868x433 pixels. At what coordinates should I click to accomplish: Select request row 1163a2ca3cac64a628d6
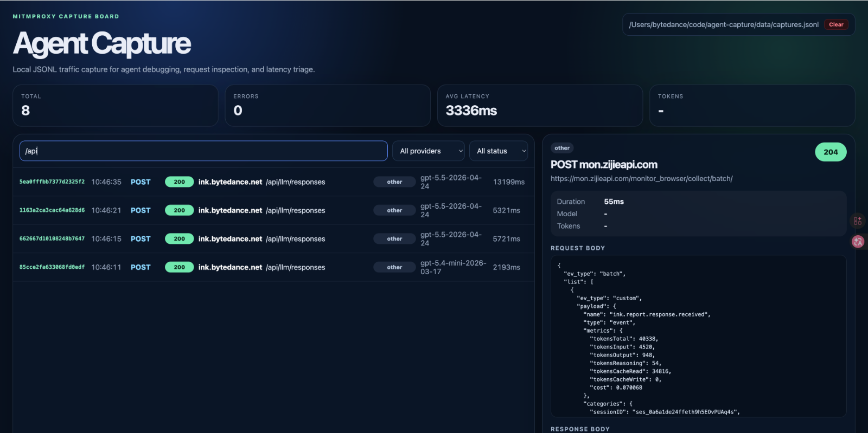[273, 210]
